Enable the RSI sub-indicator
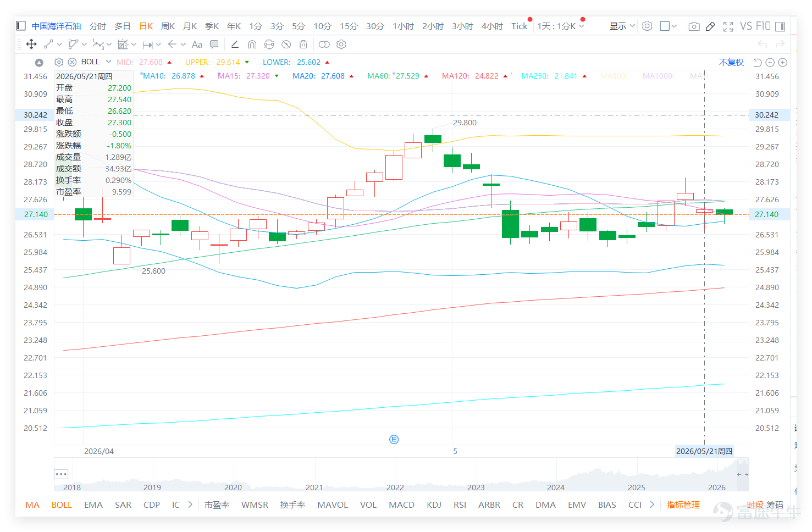The width and height of the screenshot is (812, 532). tap(460, 505)
